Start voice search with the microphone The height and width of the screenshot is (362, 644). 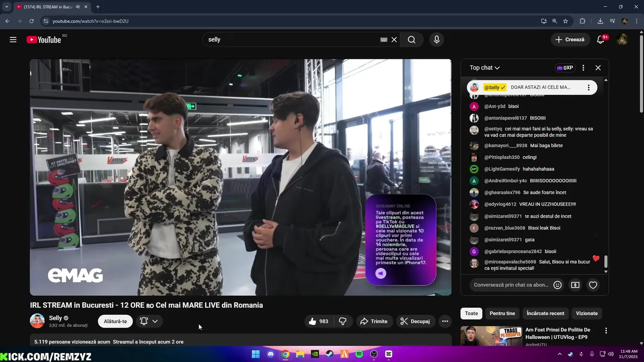point(436,40)
